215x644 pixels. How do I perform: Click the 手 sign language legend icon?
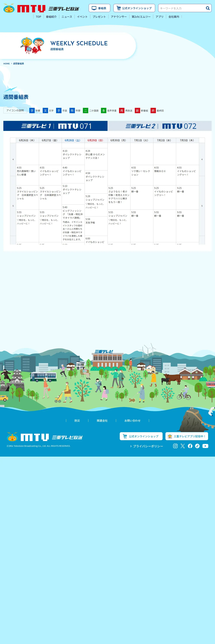click(x=59, y=111)
